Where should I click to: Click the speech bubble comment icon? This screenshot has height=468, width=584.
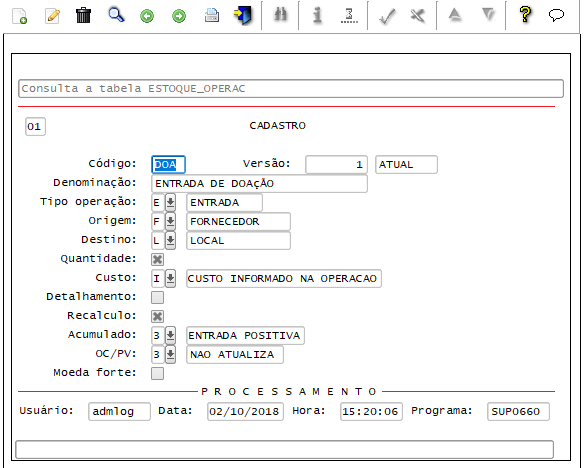tap(556, 15)
